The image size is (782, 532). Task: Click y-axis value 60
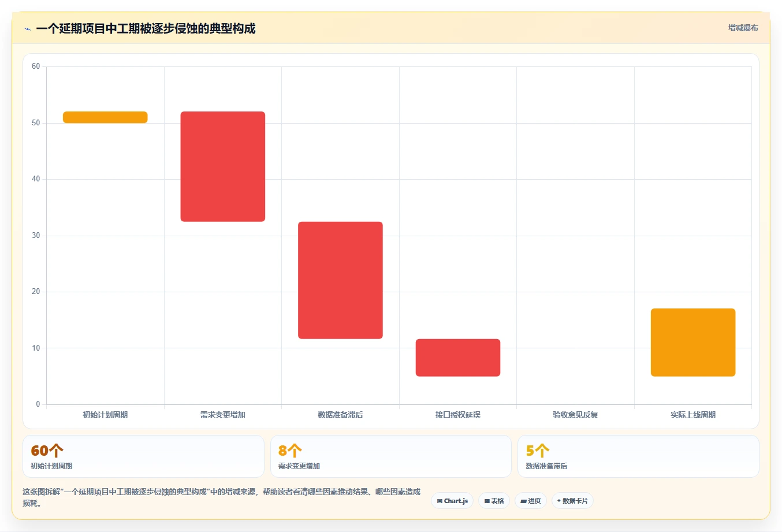[x=36, y=66]
